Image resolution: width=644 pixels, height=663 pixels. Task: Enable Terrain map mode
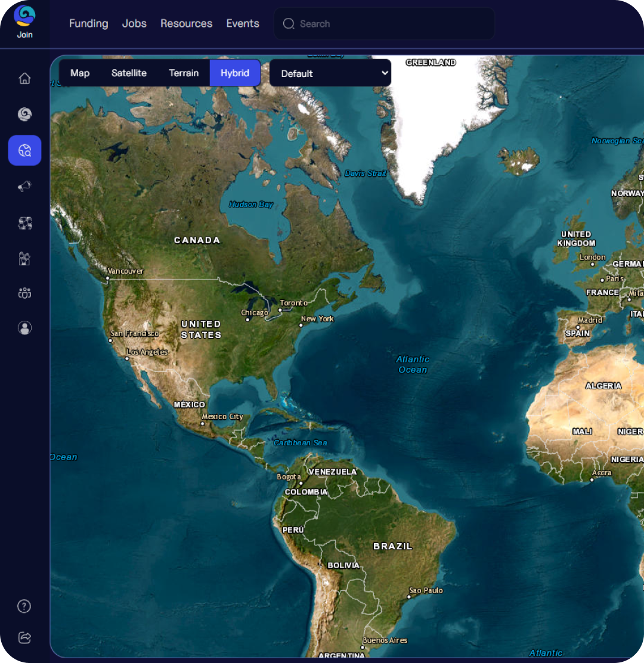click(183, 73)
